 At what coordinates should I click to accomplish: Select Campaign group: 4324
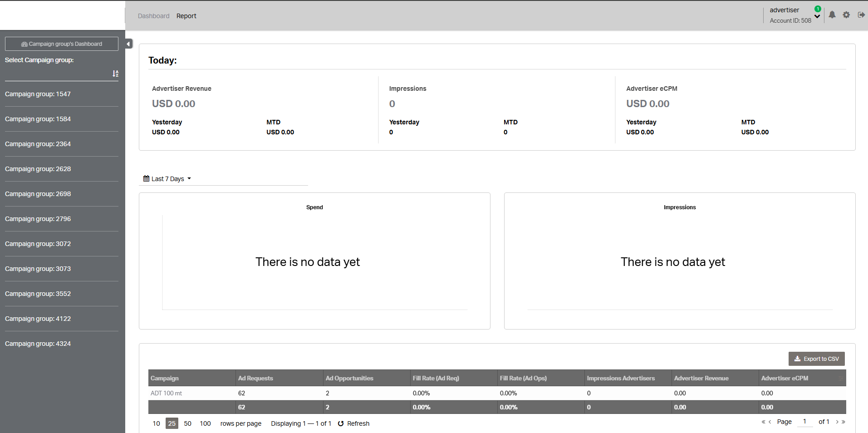coord(38,344)
